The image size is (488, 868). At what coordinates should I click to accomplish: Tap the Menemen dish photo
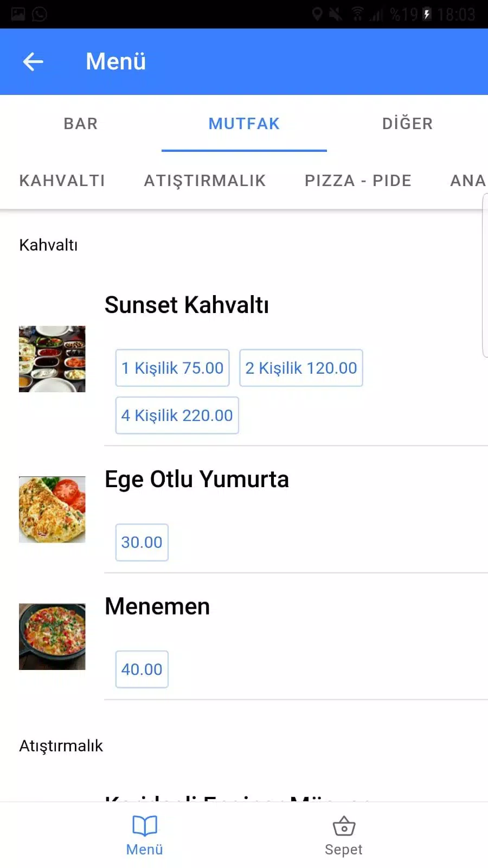(x=52, y=636)
